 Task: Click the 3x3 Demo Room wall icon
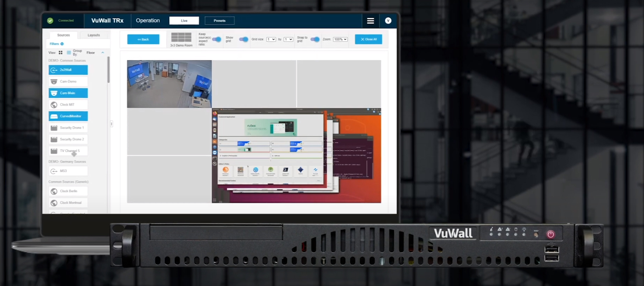click(x=181, y=37)
